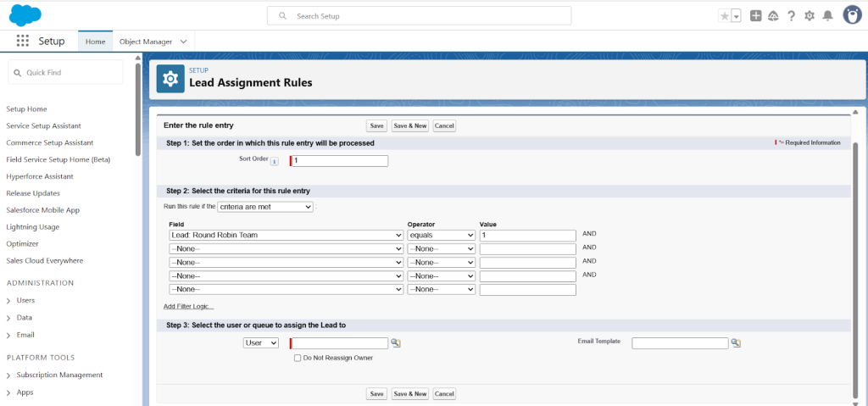Screen dimensions: 868x406
Task: Switch to the Object Manager tab
Action: click(146, 42)
